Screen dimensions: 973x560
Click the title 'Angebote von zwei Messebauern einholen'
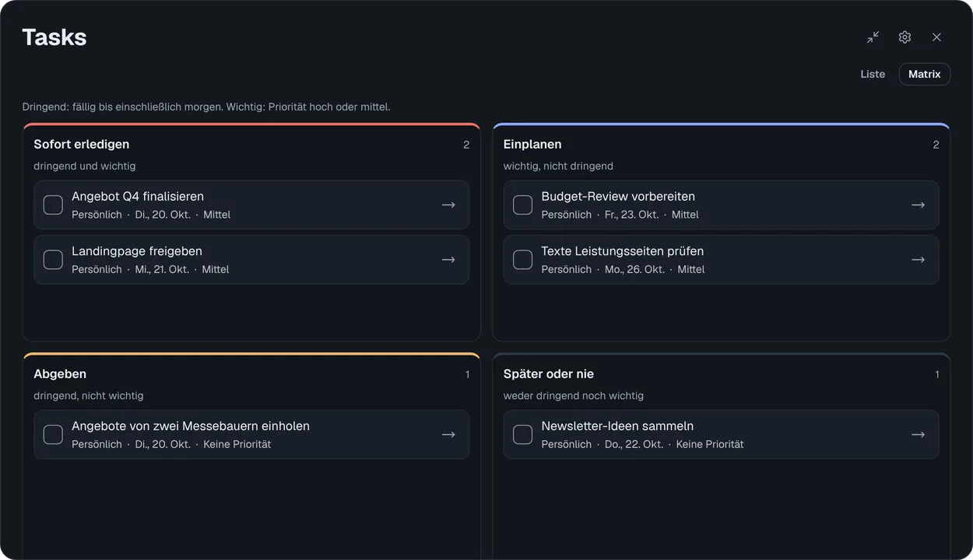(x=191, y=426)
